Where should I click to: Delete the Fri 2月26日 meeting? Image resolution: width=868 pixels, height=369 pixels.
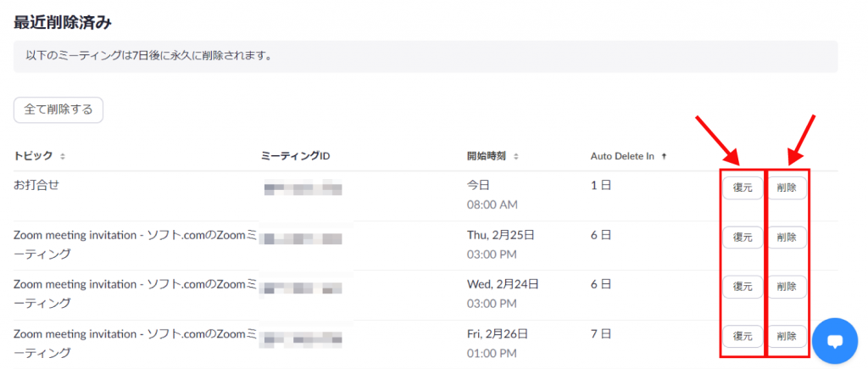point(787,336)
